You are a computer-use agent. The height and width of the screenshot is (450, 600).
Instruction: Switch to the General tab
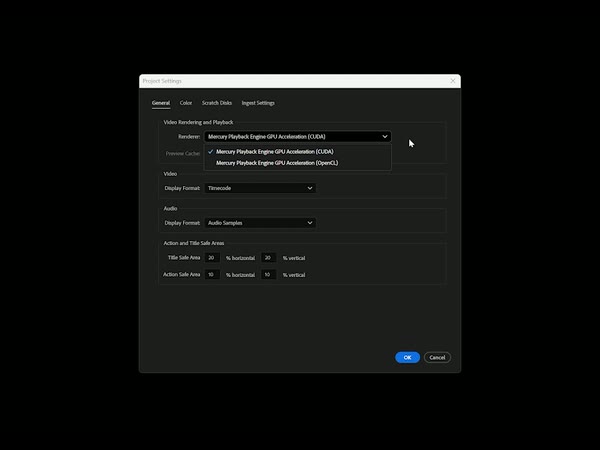click(x=161, y=103)
